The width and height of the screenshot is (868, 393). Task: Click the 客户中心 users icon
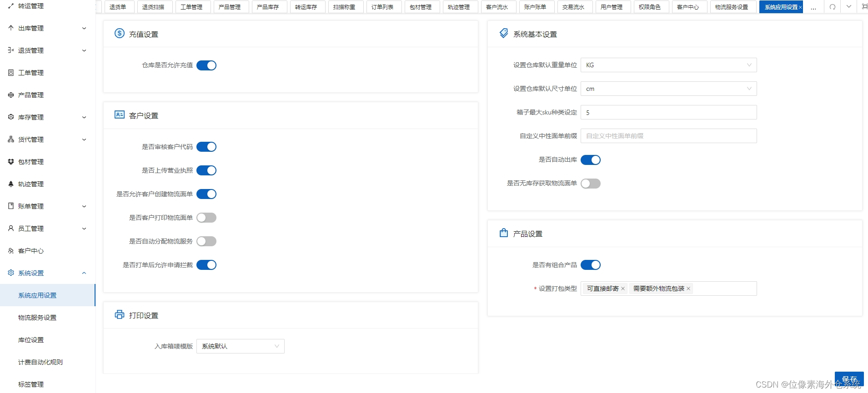pyautogui.click(x=11, y=250)
